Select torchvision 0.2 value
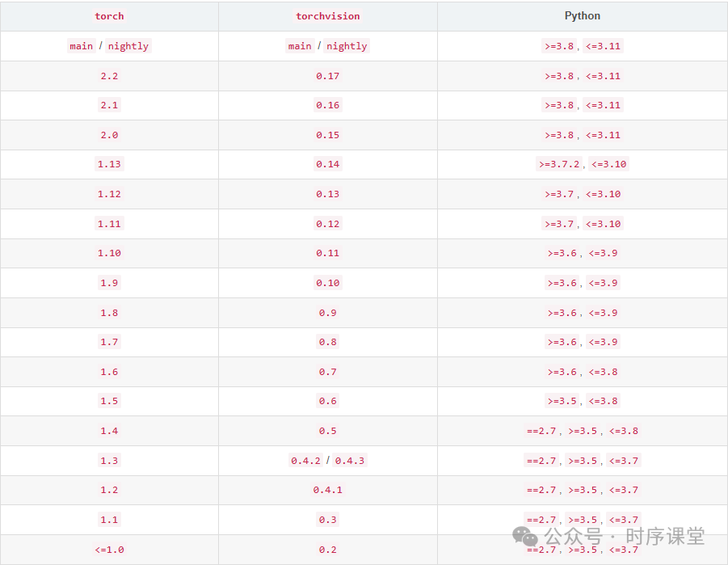728x565 pixels. click(x=328, y=550)
